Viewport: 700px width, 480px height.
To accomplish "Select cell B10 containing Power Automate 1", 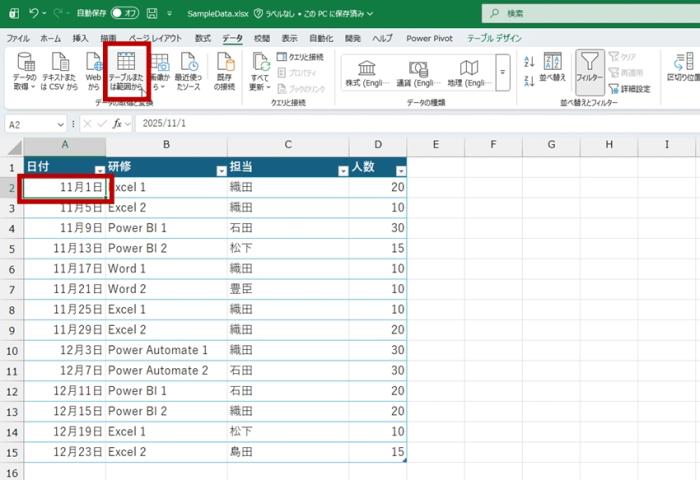I will (x=166, y=350).
